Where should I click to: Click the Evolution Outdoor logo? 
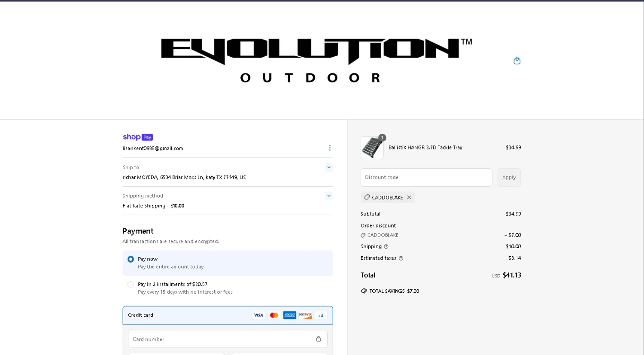click(316, 60)
